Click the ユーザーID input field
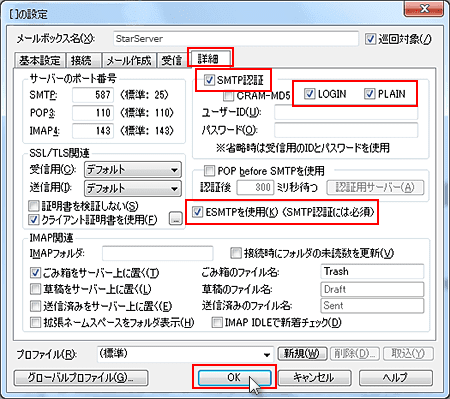 [346, 112]
